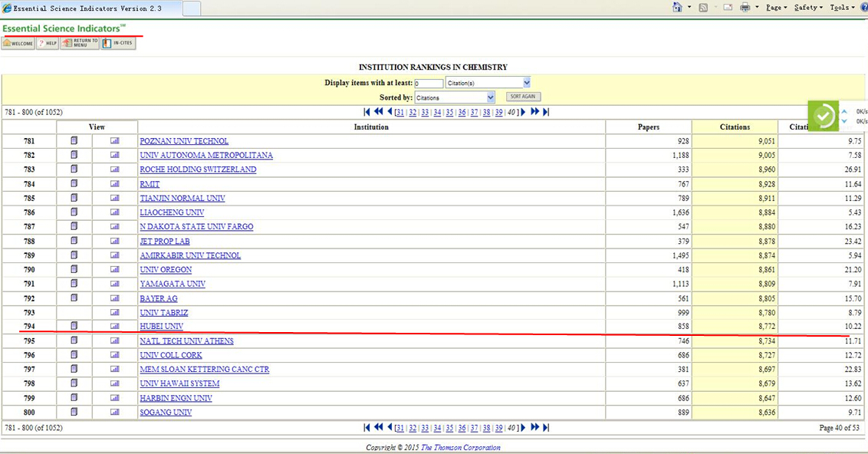The image size is (868, 454).
Task: Open the papers document icon for row 783
Action: point(74,169)
